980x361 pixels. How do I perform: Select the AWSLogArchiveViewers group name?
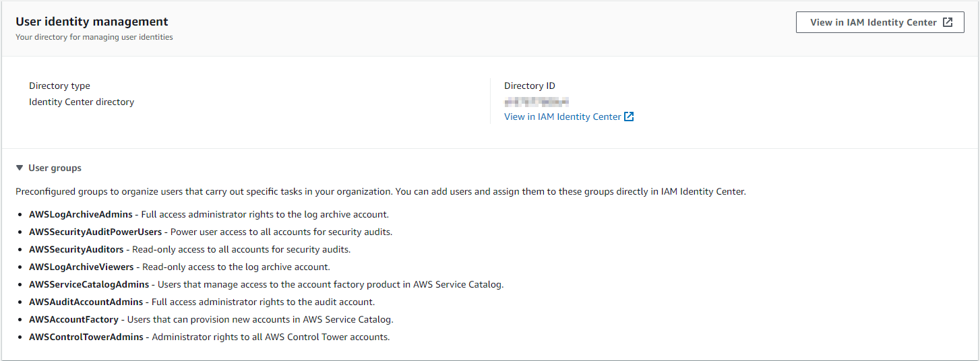tap(82, 267)
